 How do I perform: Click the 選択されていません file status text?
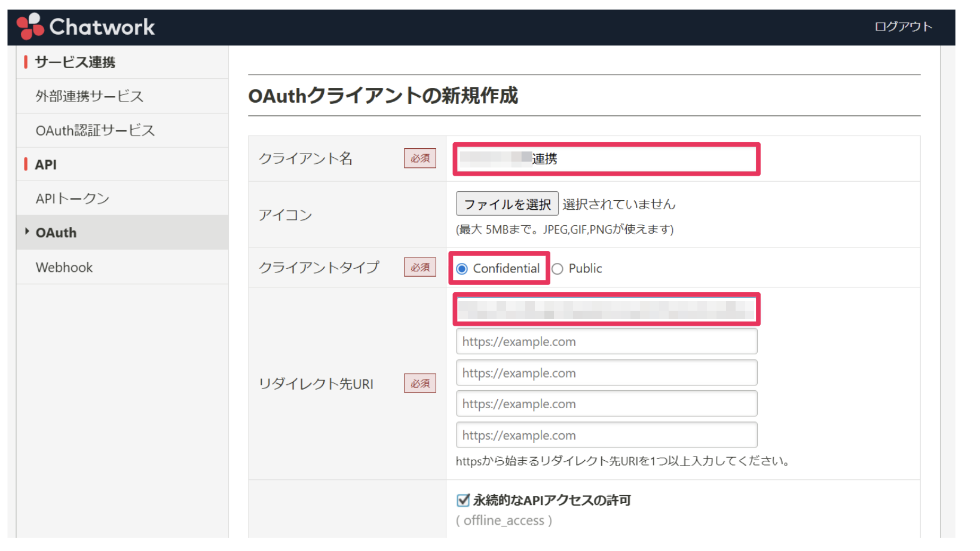click(x=618, y=204)
